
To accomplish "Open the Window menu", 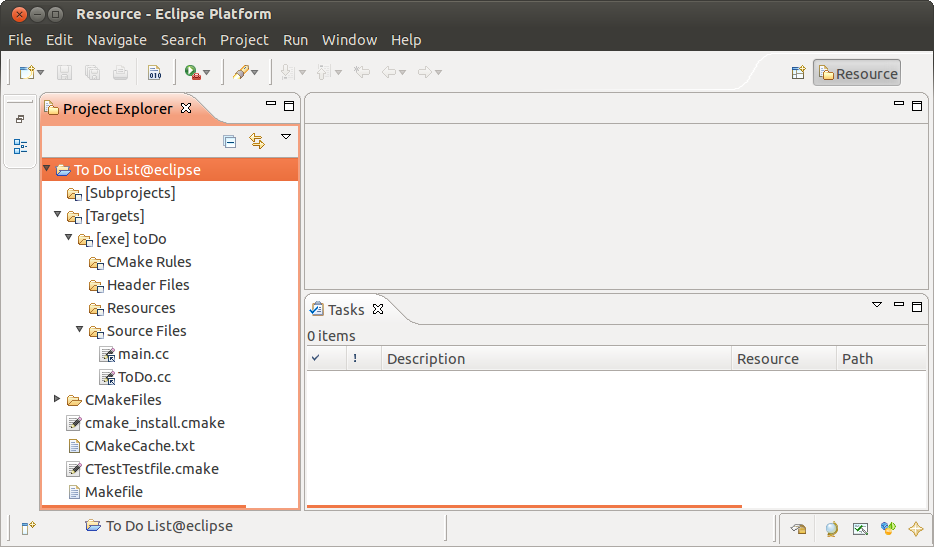I will (350, 40).
